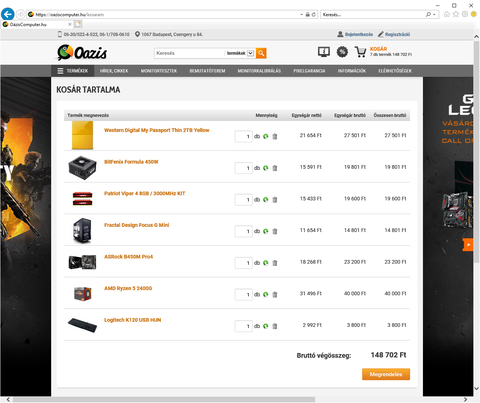Update quantity for ASRock B450M Pro4
The width and height of the screenshot is (480, 403).
tap(266, 263)
